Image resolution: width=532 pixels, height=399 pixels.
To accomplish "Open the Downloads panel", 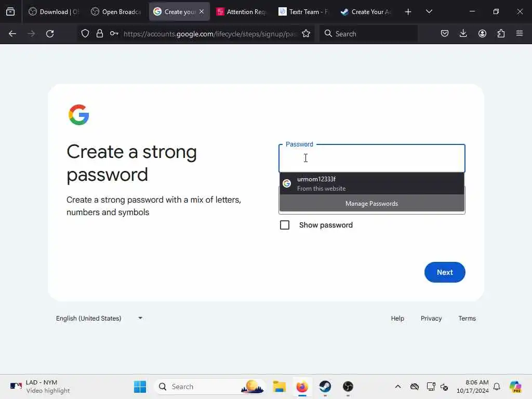I will tap(463, 34).
